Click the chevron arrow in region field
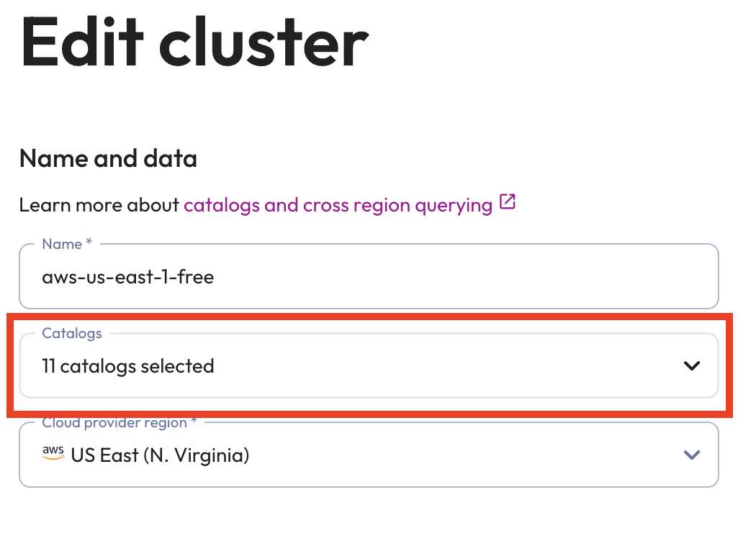Screen dimensions: 756x541 pos(691,454)
